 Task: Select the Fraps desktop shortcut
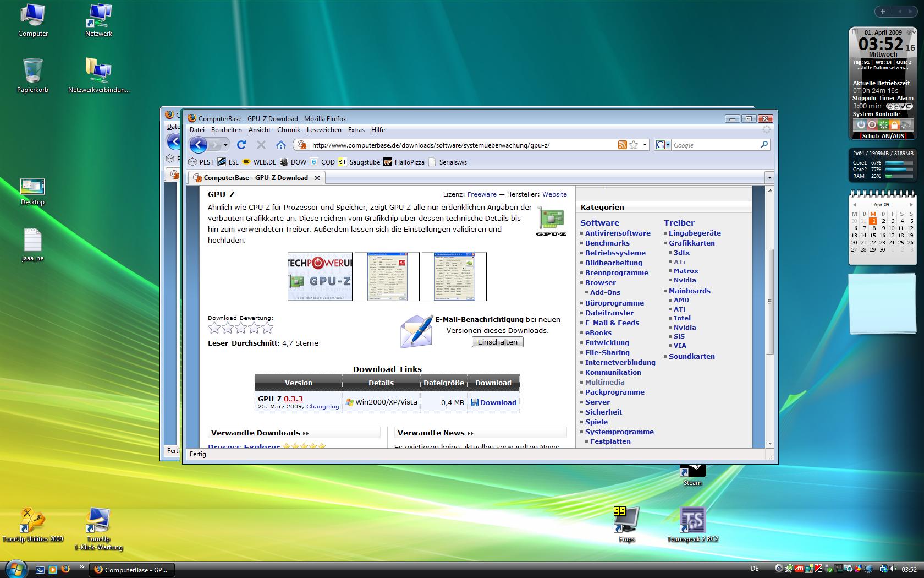pyautogui.click(x=627, y=525)
